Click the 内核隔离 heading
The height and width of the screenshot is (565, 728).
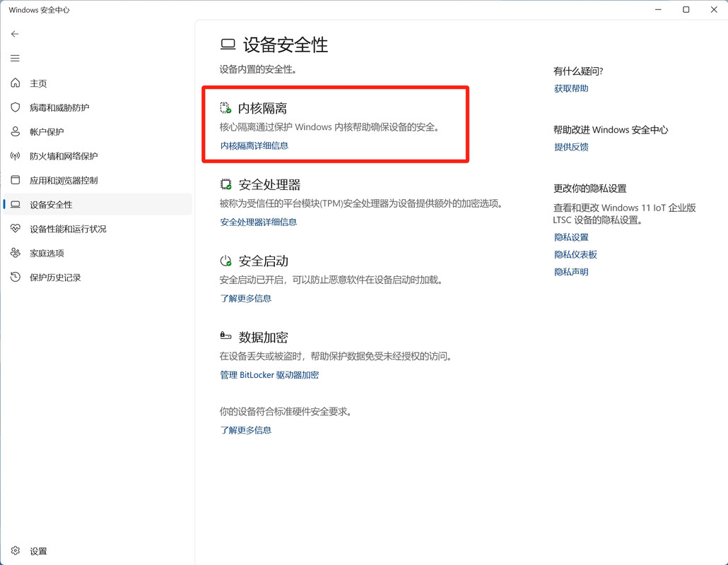[x=263, y=108]
